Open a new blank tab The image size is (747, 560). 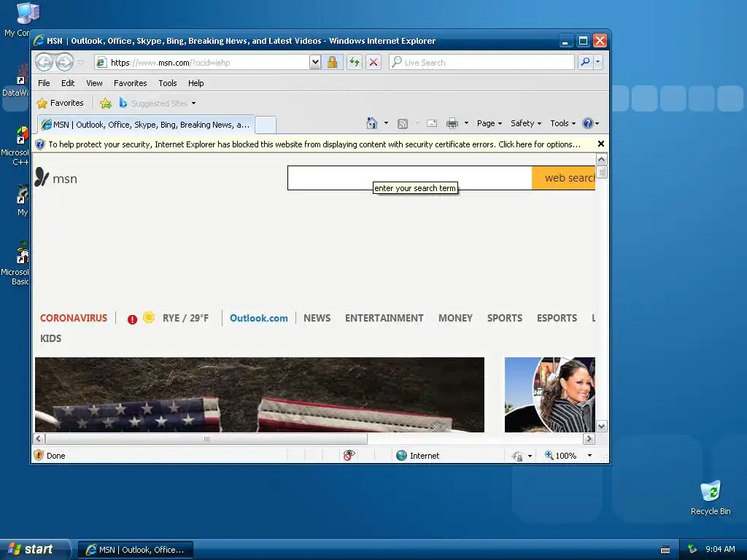click(266, 125)
